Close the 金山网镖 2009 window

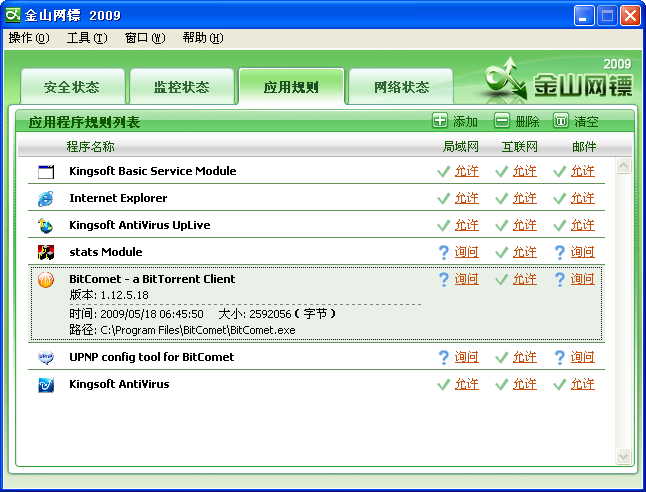(x=630, y=16)
